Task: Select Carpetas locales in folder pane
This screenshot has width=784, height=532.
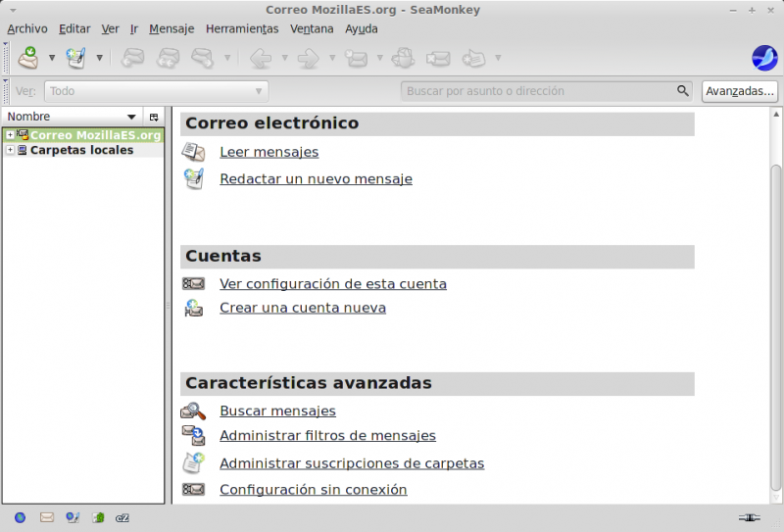Action: (81, 150)
